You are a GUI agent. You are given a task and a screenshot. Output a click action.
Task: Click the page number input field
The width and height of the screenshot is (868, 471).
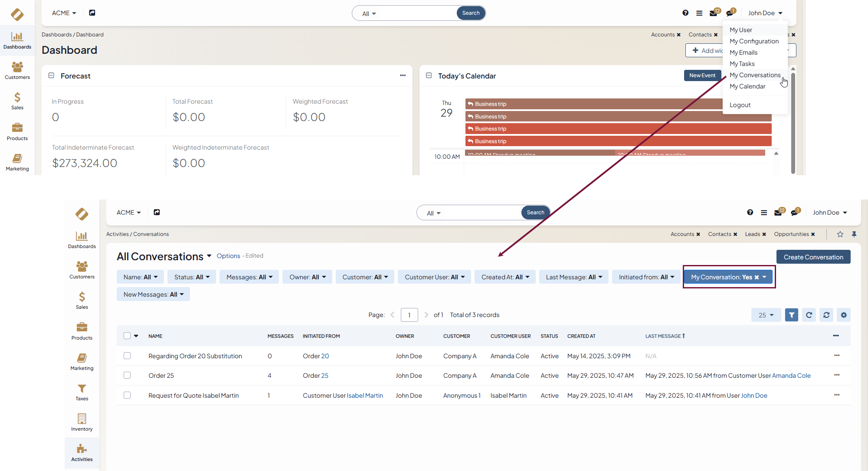pyautogui.click(x=409, y=315)
